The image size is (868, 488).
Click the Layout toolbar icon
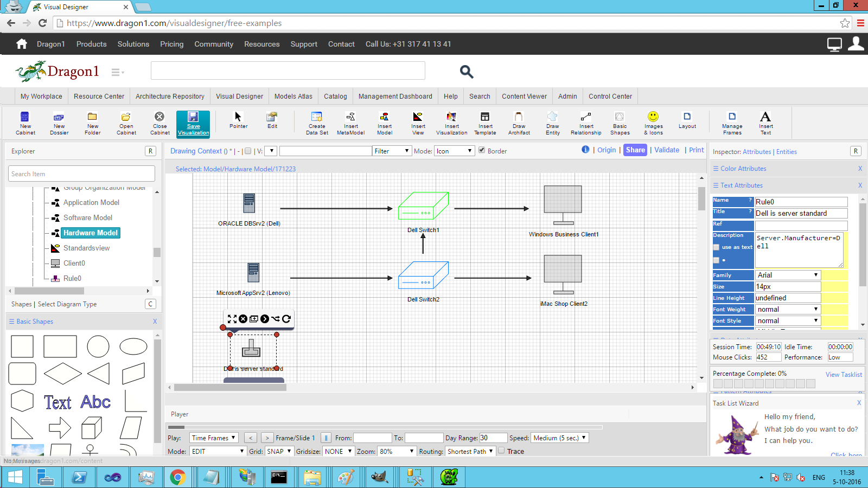687,120
